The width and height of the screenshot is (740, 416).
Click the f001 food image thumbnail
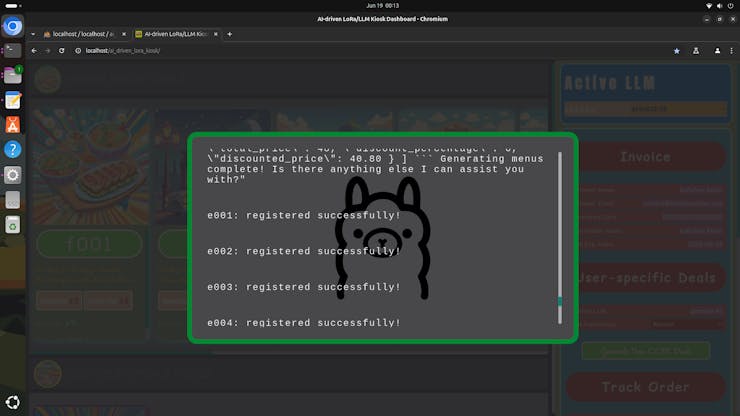click(90, 167)
